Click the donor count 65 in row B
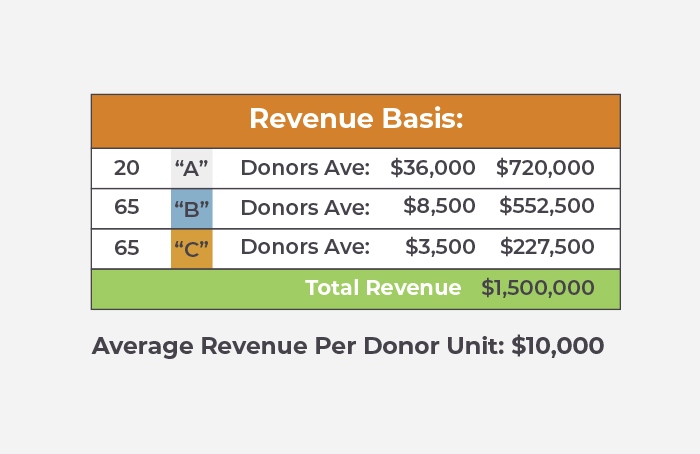This screenshot has height=454, width=700. (x=127, y=208)
